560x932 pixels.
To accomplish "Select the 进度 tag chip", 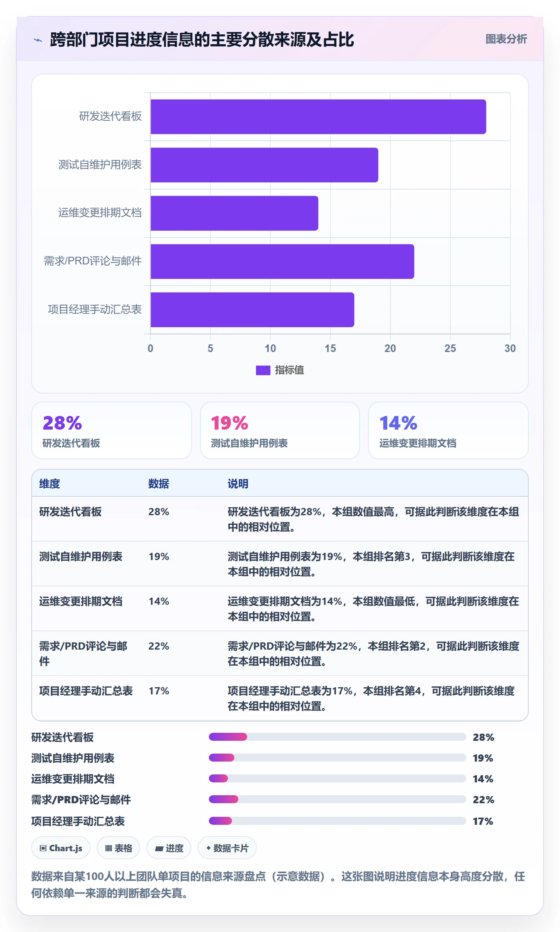I will click(169, 848).
